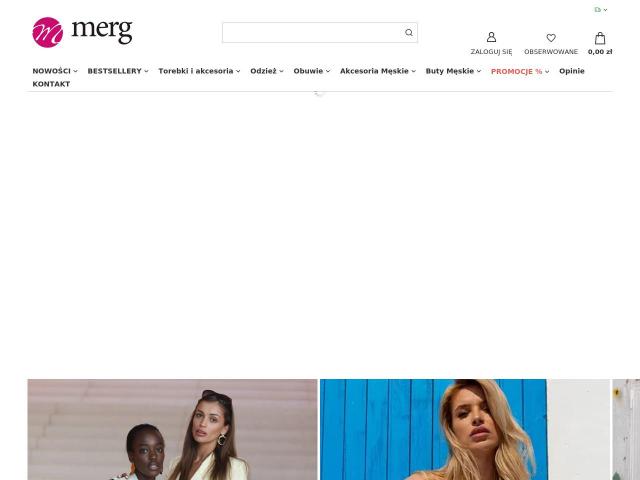Open the shopping bag cart icon
The width and height of the screenshot is (640, 480).
click(600, 38)
